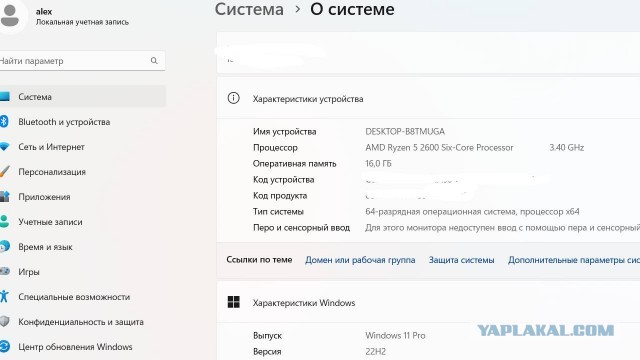Click the 3.40 GHz value
This screenshot has width=640, height=360.
coord(567,147)
